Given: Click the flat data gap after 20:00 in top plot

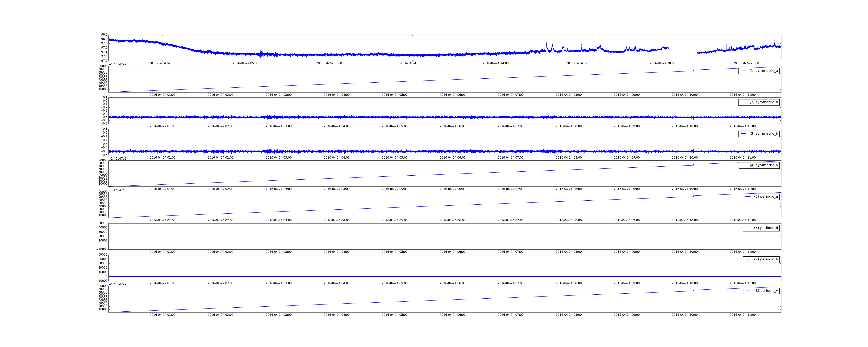Looking at the screenshot, I should [x=683, y=51].
